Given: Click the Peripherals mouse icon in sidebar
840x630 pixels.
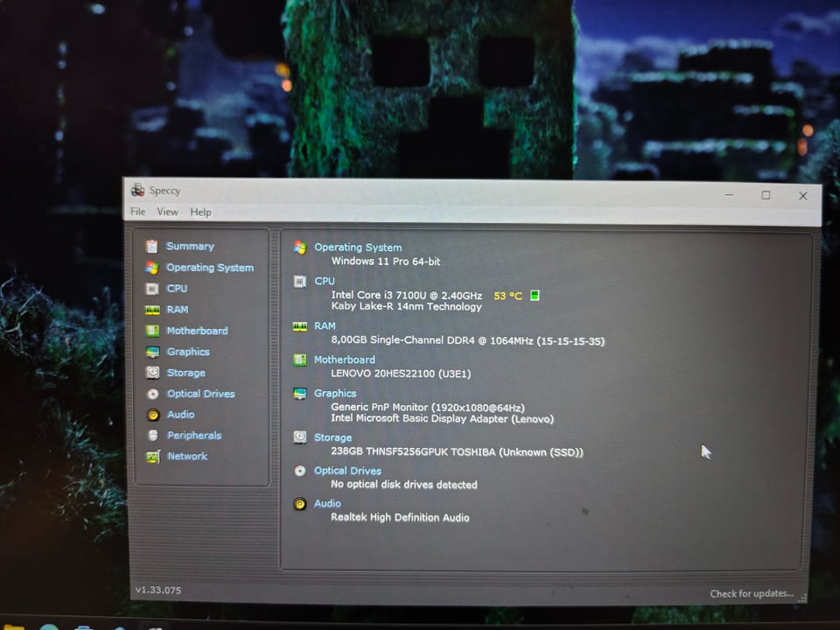Looking at the screenshot, I should 153,435.
